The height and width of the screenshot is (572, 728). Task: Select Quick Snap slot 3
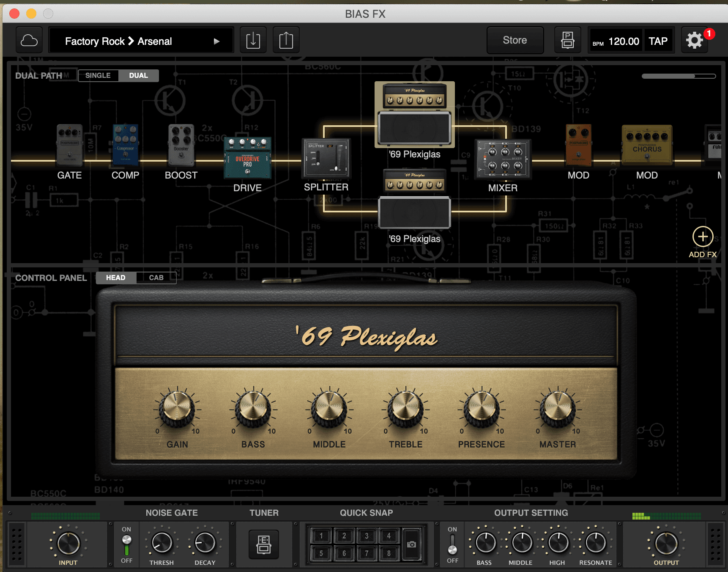click(367, 536)
